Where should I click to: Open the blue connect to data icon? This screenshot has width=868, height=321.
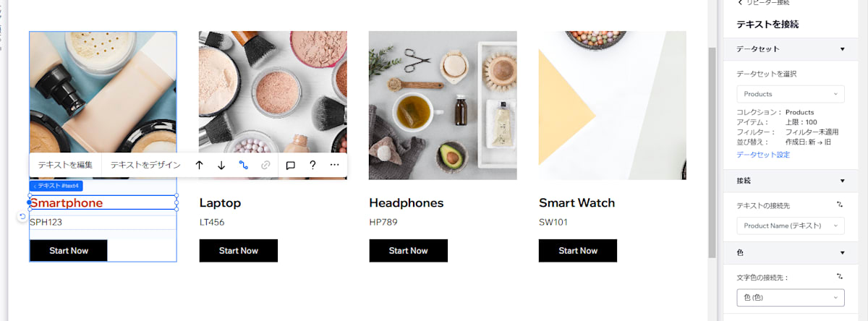[244, 165]
